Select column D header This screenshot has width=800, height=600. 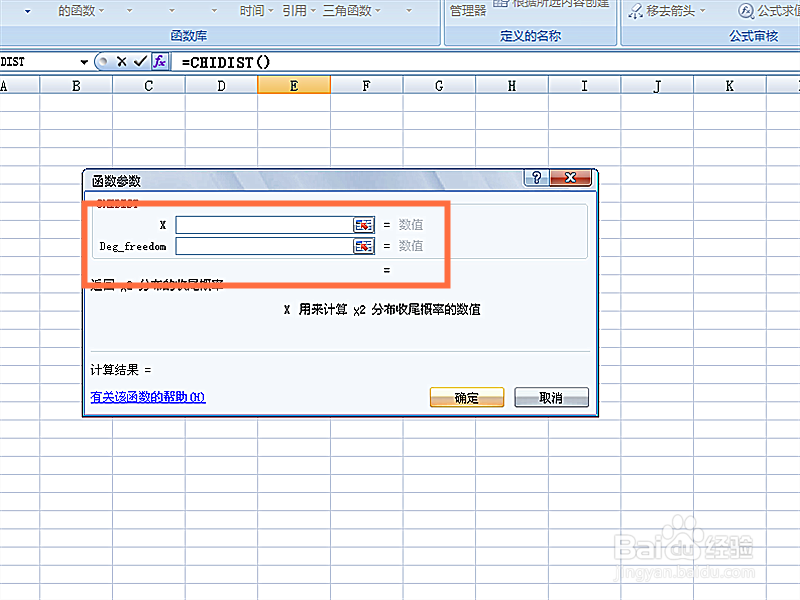(221, 86)
